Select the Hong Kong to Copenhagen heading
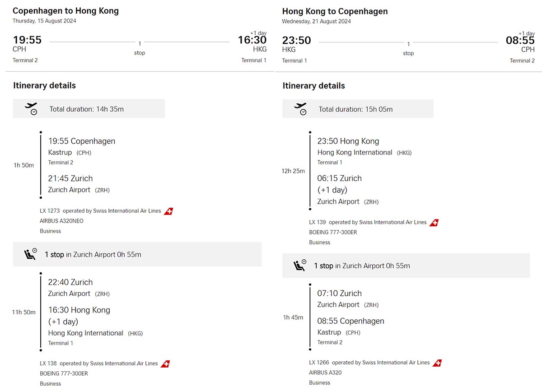542x392 pixels. coord(335,11)
